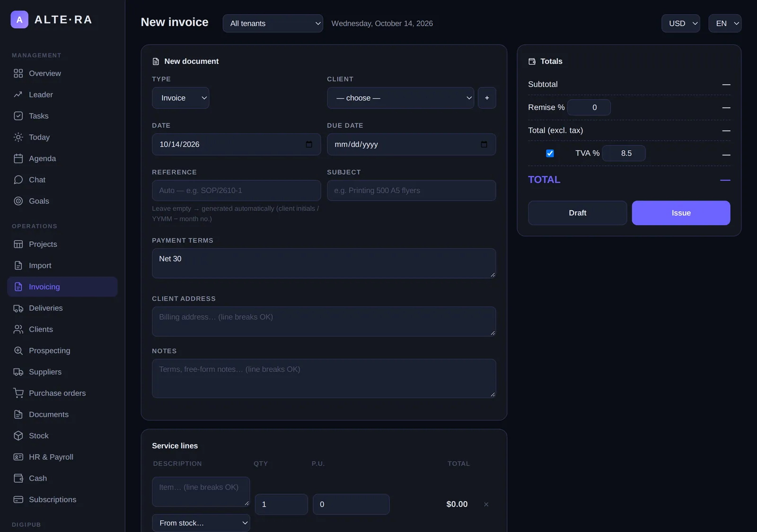Go to Invoicing in sidebar
Screen dimensions: 757x532
click(62, 287)
